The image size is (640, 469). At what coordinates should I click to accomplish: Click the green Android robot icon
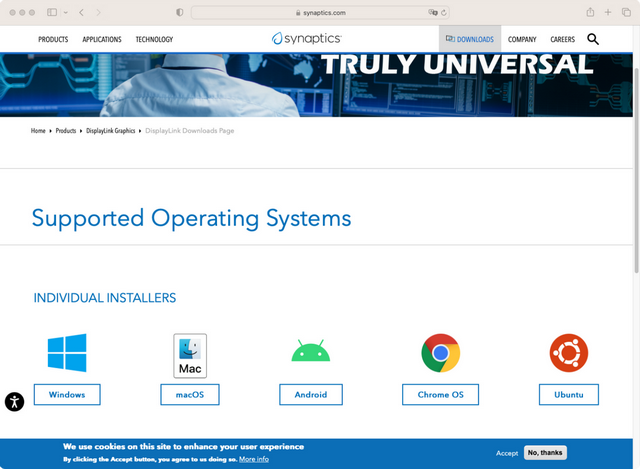tap(311, 351)
